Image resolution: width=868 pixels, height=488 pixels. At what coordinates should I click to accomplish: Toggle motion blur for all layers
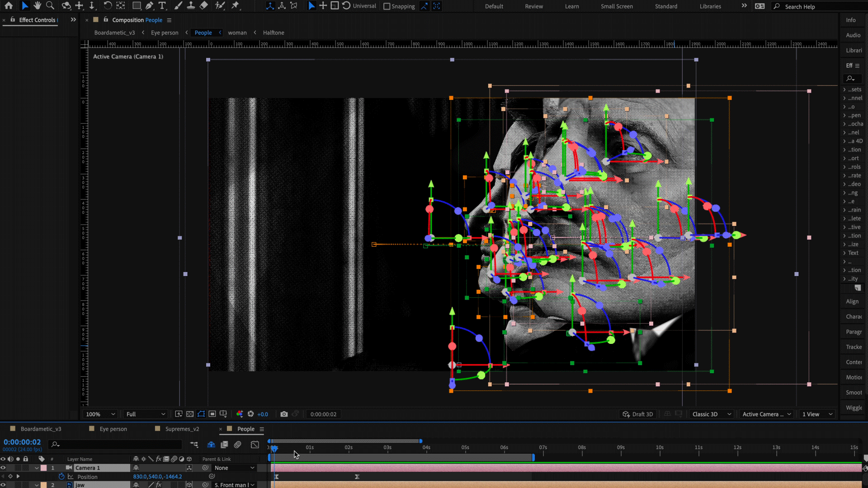tap(238, 445)
